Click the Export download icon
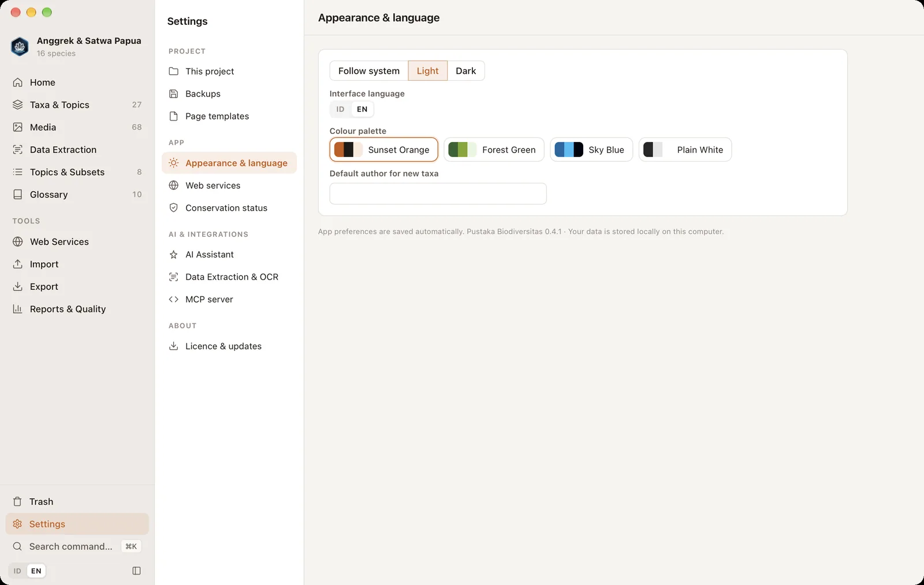 18,286
